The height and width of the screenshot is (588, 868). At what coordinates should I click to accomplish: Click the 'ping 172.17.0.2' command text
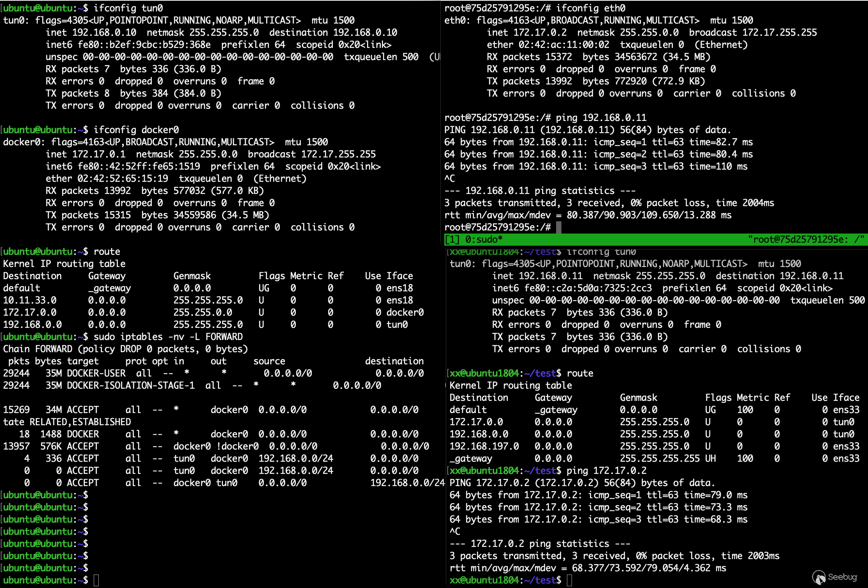(x=606, y=470)
